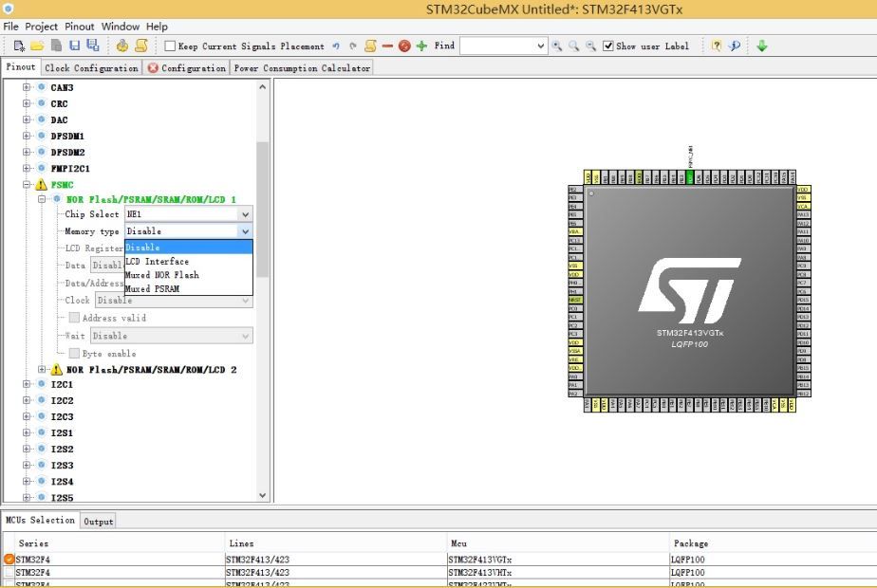Tick the Byte enable checkbox

(x=74, y=353)
